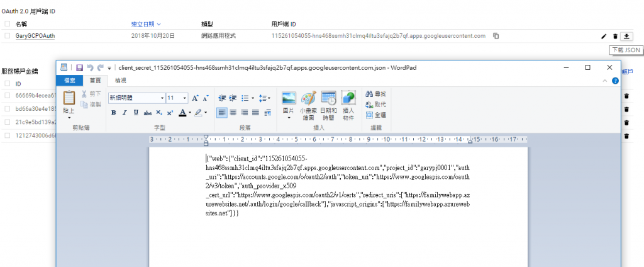This screenshot has height=267, width=644.
Task: Open the line spacing dropdown
Action: (x=268, y=98)
